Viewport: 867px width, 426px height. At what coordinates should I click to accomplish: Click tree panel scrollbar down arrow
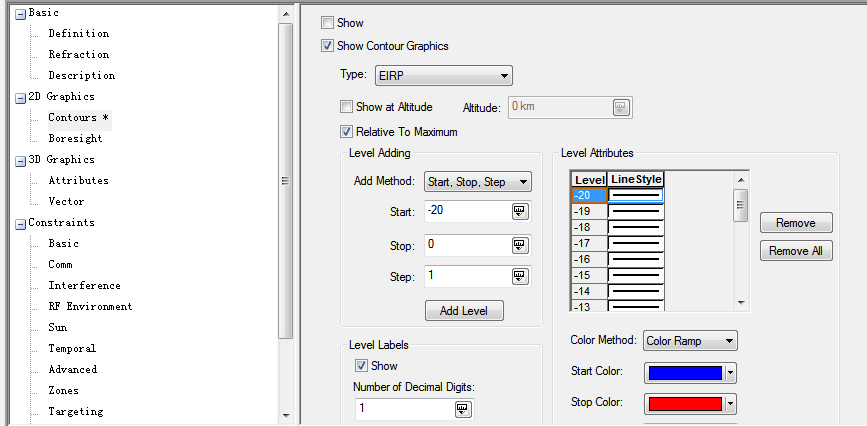(x=286, y=415)
